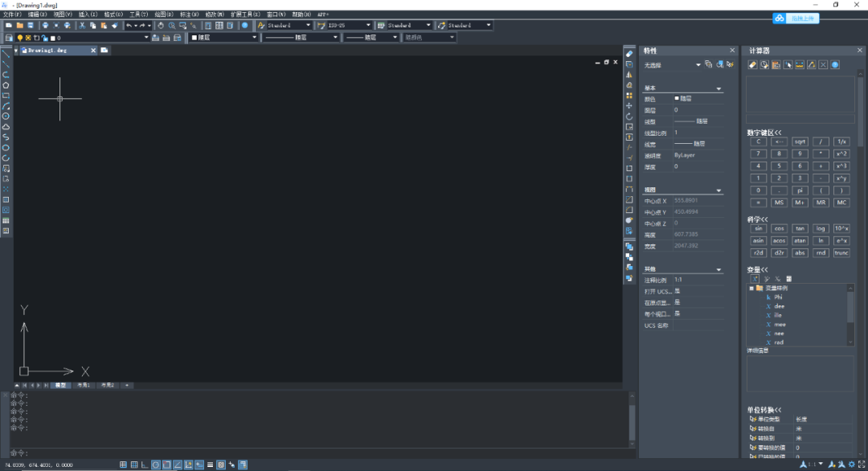Choose the Line drawing tool in left sidebar

6,54
